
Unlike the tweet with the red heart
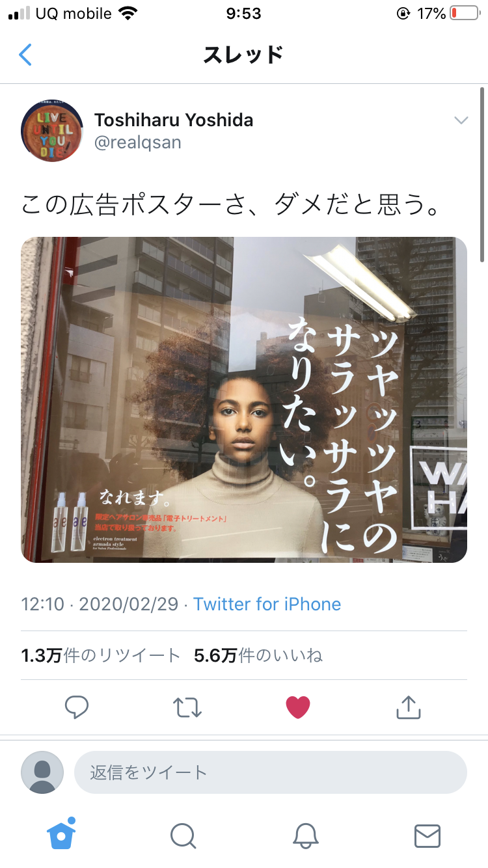point(298,707)
